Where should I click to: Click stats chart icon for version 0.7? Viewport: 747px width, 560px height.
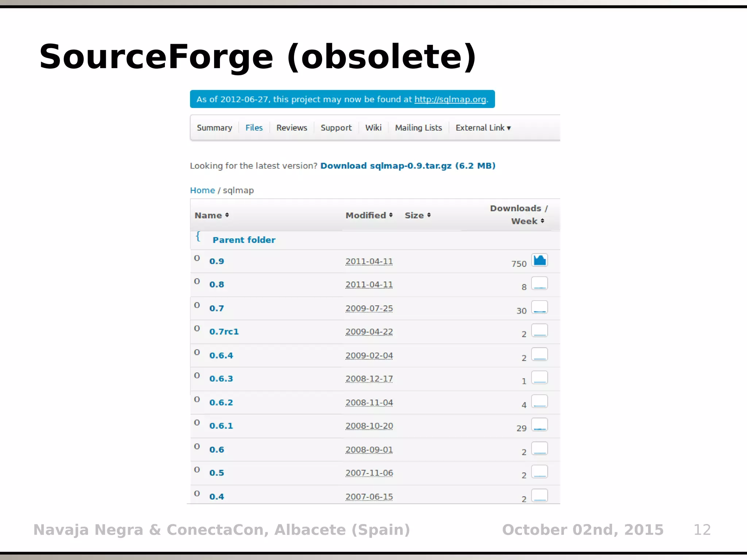point(539,307)
